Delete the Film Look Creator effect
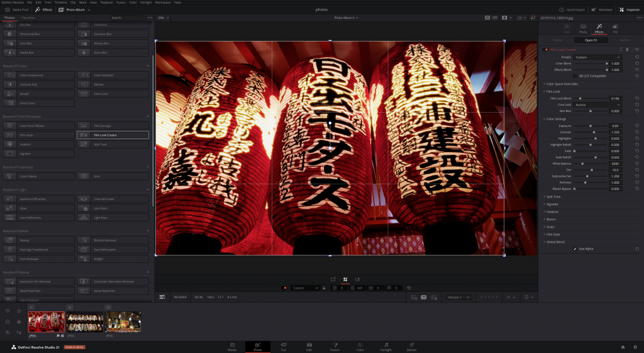This screenshot has width=644, height=353. click(627, 49)
